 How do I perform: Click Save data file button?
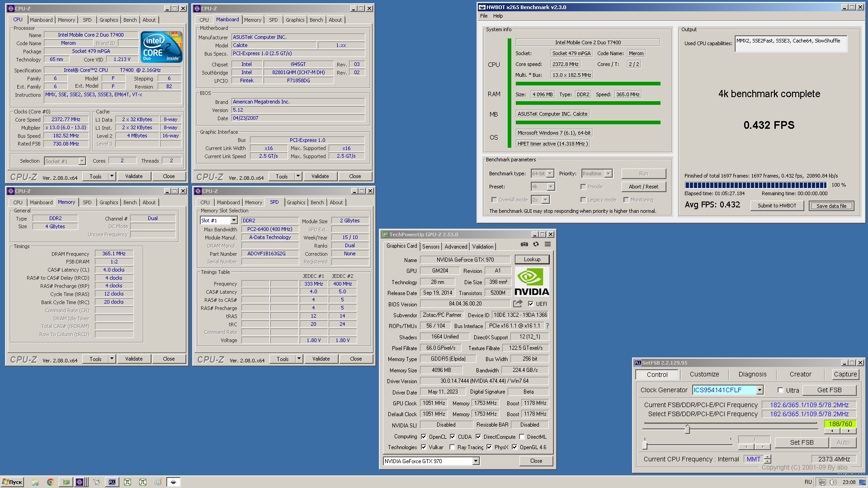point(831,206)
